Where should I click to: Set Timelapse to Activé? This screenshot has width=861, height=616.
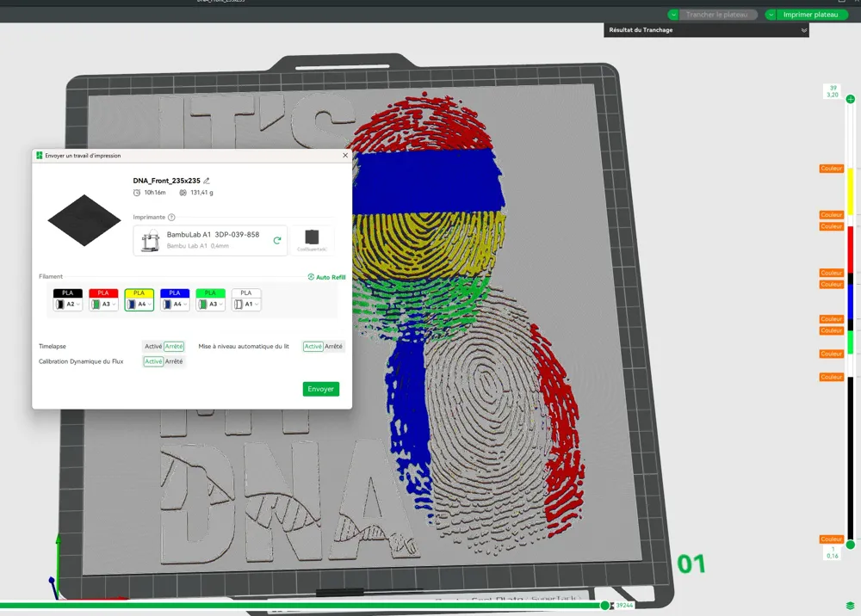pyautogui.click(x=153, y=346)
